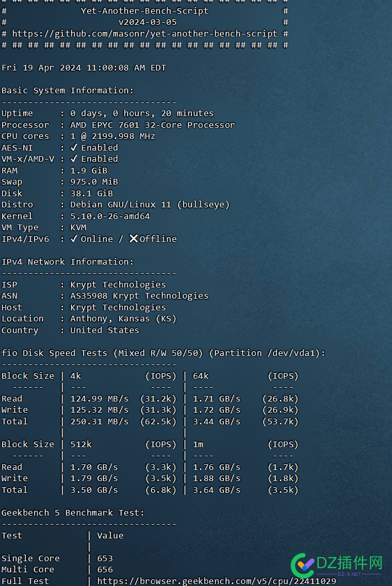
Task: Select VM Type value KVM
Action: 78,228
